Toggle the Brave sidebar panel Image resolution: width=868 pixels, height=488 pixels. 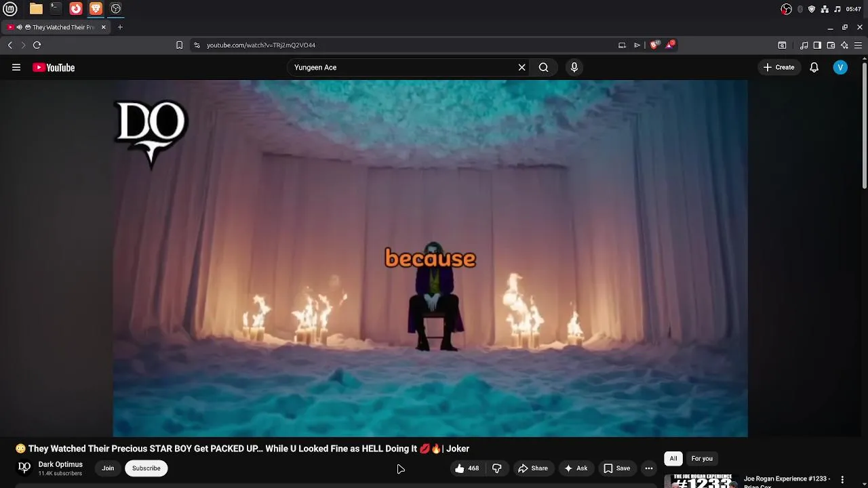point(817,45)
